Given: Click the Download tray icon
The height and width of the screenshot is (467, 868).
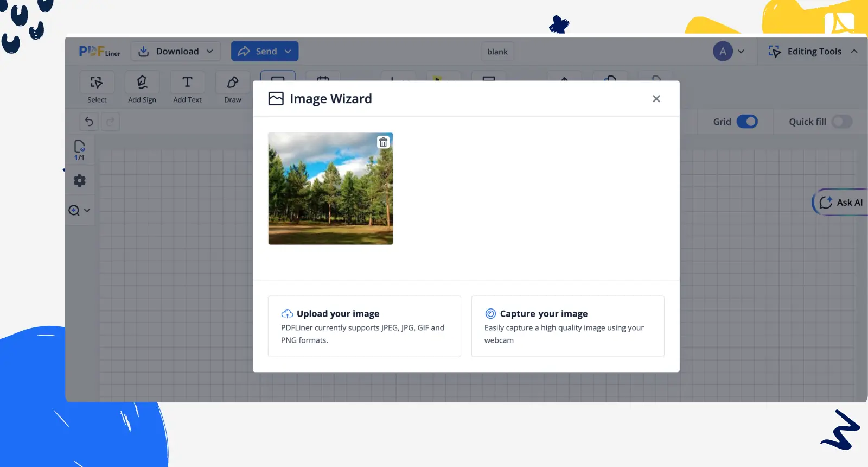Looking at the screenshot, I should (x=143, y=52).
